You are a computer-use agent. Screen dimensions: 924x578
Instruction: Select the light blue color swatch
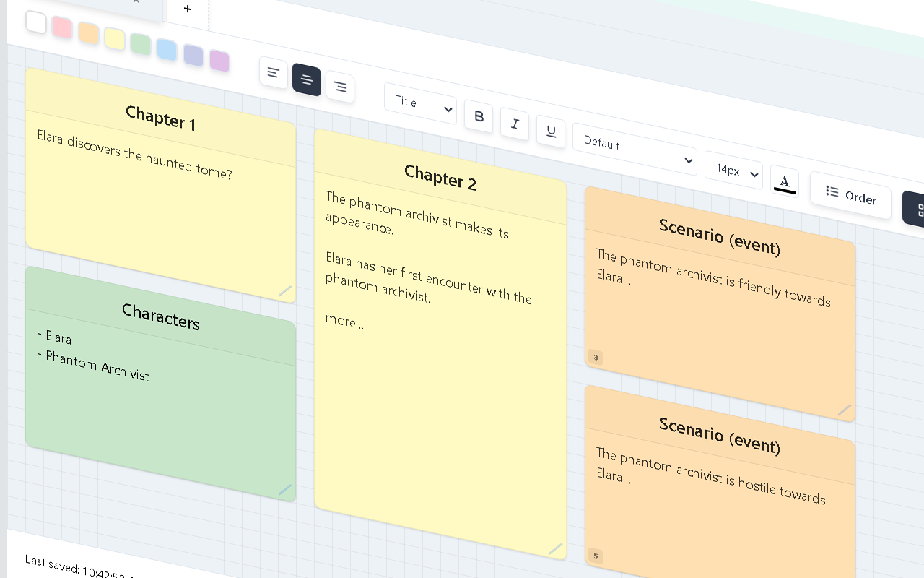pos(167,50)
